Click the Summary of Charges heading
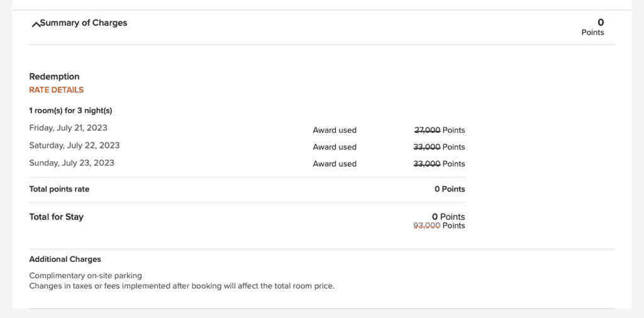644x318 pixels. [x=84, y=23]
